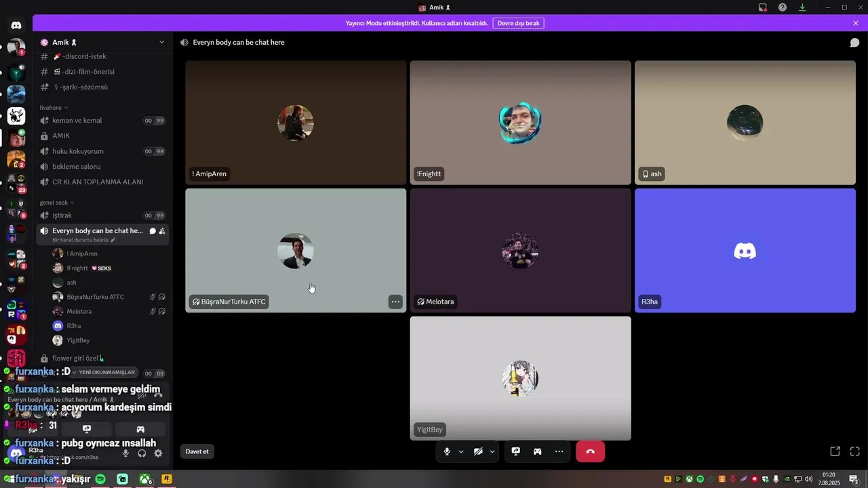This screenshot has height=488, width=868.
Task: Open Windows notification center icon
Action: (854, 479)
